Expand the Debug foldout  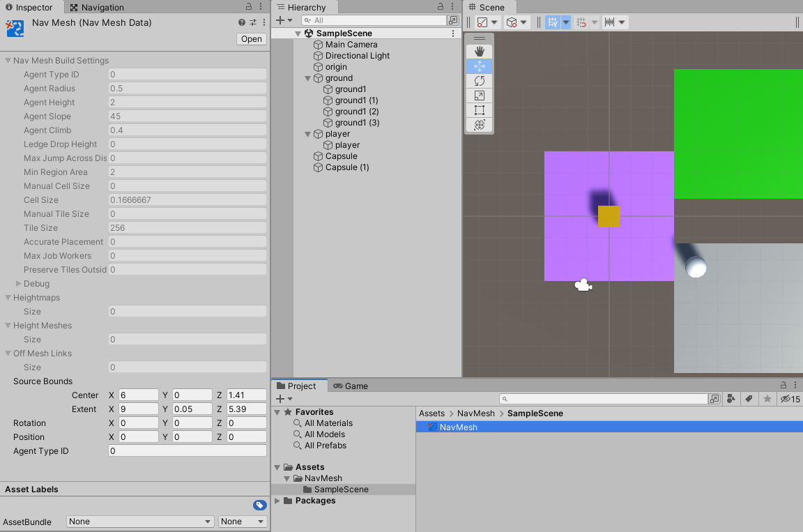18,283
